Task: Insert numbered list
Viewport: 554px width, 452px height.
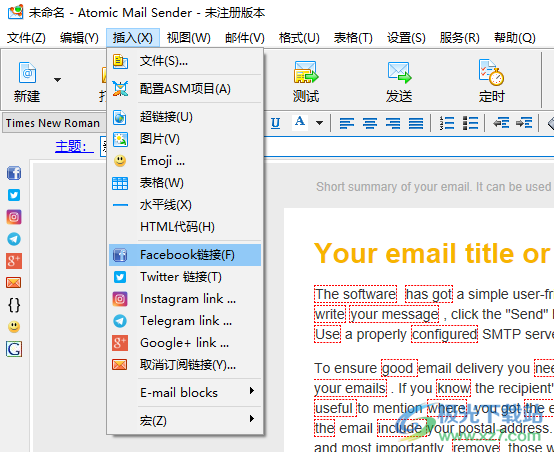Action: click(447, 123)
